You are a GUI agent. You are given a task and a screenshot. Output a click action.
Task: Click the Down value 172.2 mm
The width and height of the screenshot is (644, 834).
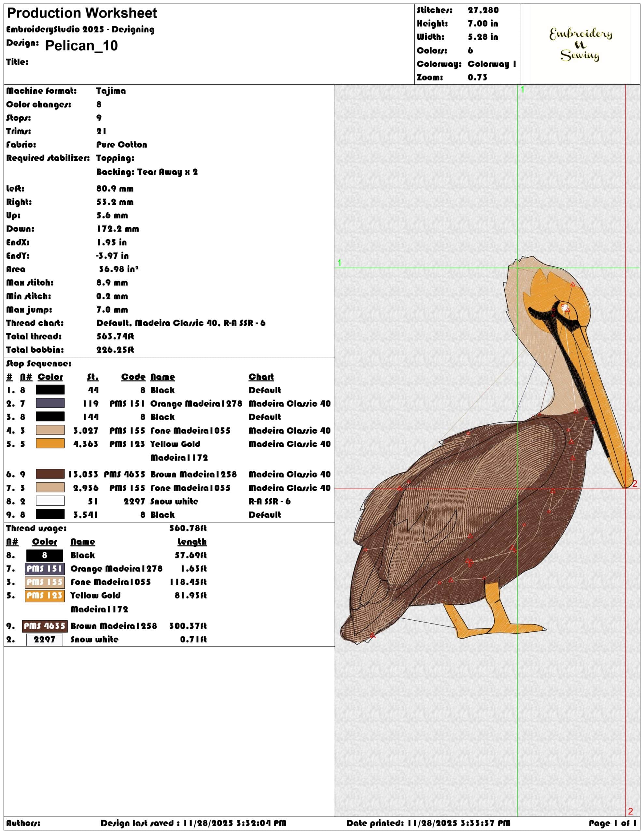tap(118, 229)
